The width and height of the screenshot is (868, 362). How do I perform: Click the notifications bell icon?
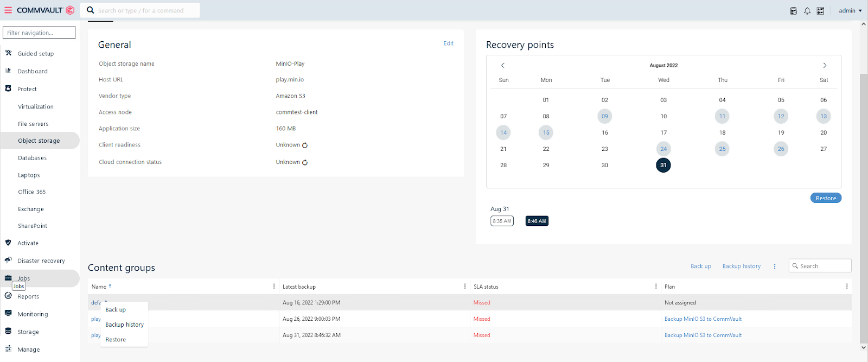(807, 11)
